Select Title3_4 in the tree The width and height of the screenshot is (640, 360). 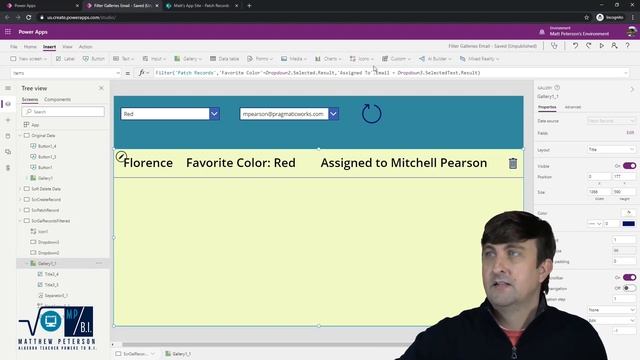[51, 274]
